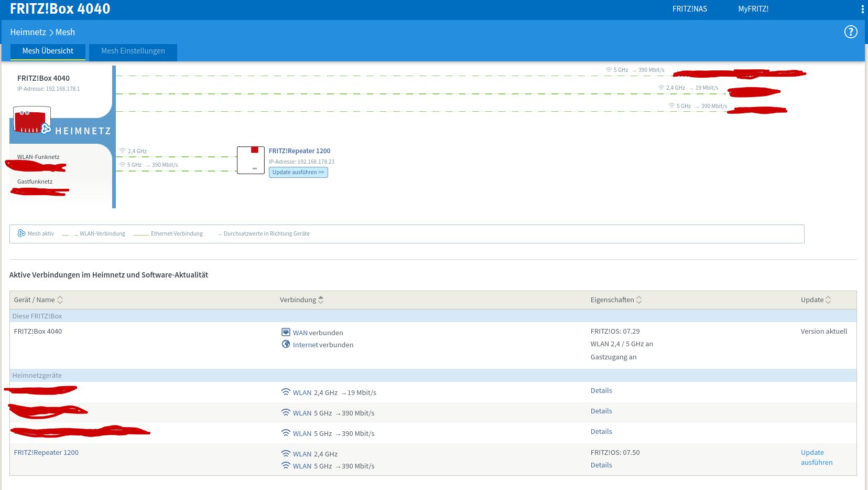Click the Wi-Fi icon of the 19 Mbit/s table row
This screenshot has width=868, height=490.
tap(286, 392)
